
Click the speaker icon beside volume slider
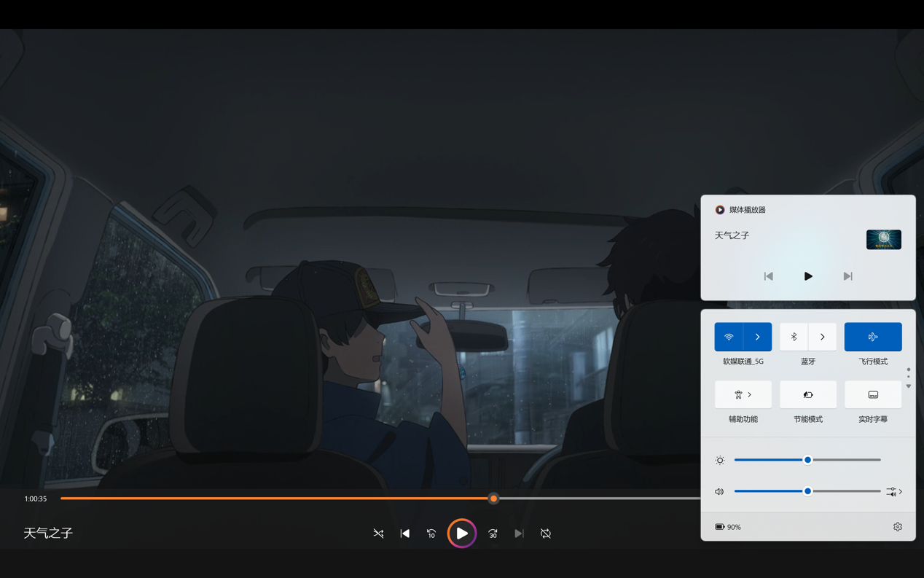pyautogui.click(x=719, y=492)
